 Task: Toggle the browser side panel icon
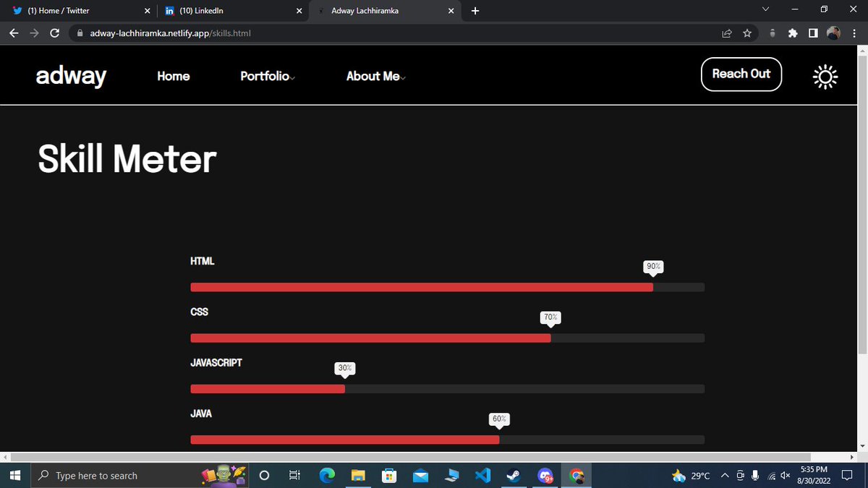pos(813,33)
